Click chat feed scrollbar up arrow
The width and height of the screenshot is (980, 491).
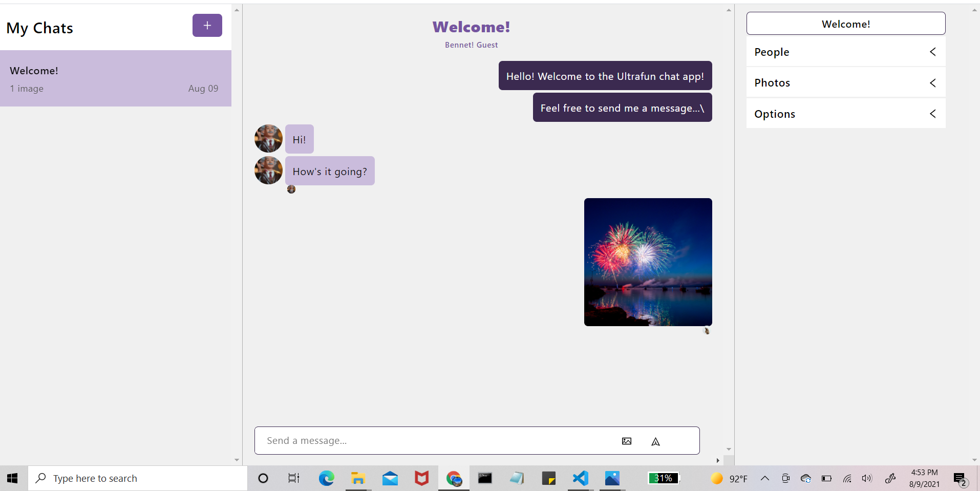click(729, 10)
